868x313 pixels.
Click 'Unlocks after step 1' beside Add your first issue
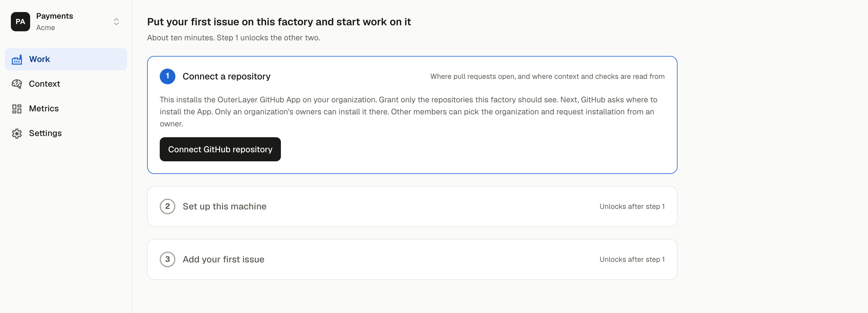[632, 259]
